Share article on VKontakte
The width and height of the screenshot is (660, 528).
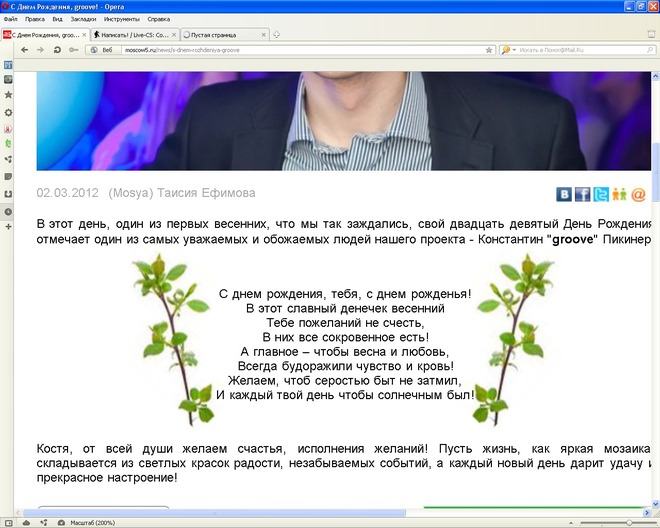(x=564, y=194)
